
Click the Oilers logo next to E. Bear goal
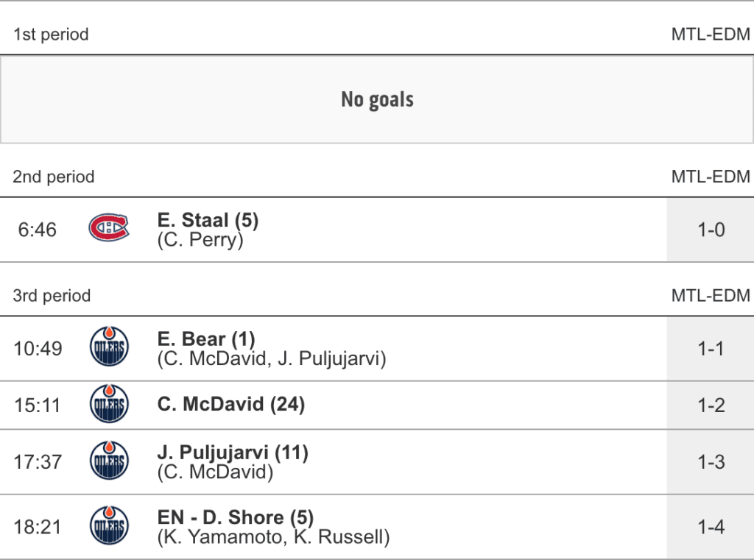(108, 348)
